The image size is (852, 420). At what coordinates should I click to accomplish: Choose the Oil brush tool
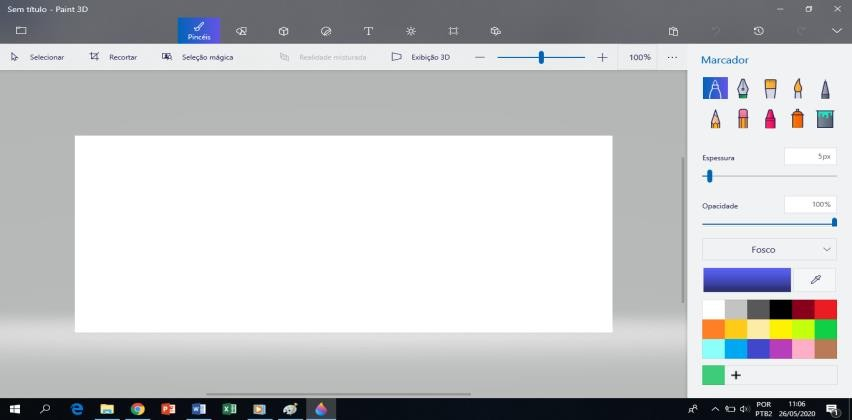[770, 89]
